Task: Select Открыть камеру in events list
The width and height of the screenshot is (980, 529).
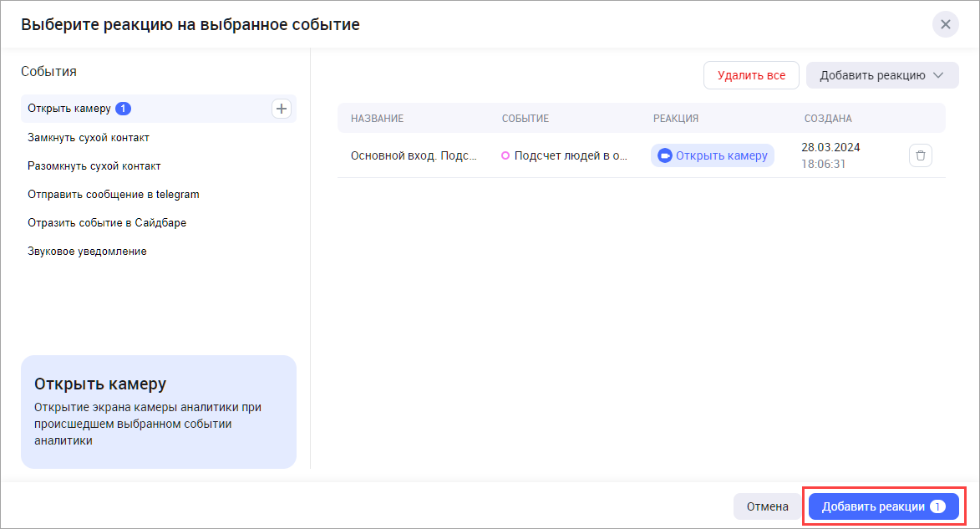Action: (70, 109)
